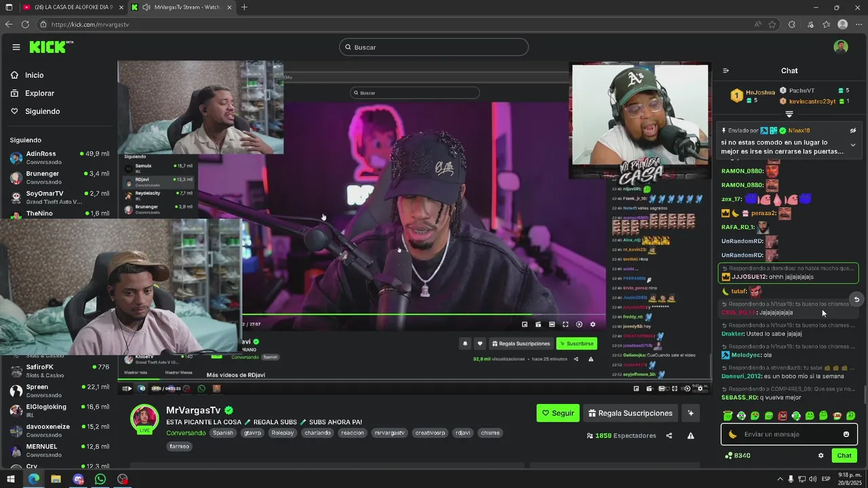Screen dimensions: 868x488
Task: Click Regala Suscripciones button
Action: coord(631,413)
